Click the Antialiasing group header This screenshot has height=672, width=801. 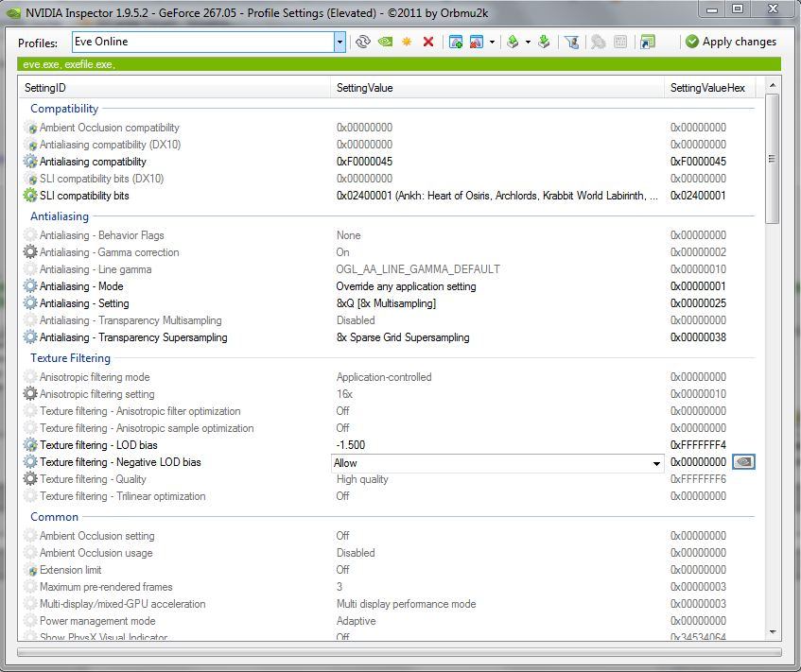(x=60, y=216)
